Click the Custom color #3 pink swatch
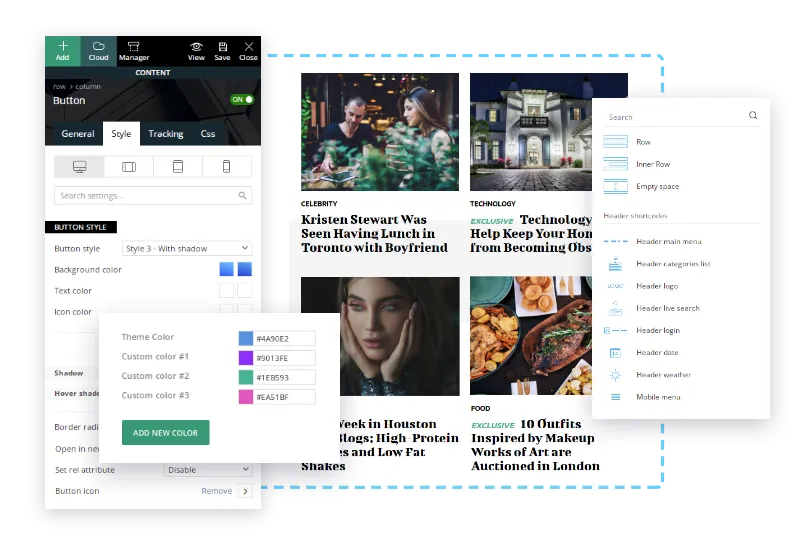Screen dimensions: 812x550 (245, 397)
